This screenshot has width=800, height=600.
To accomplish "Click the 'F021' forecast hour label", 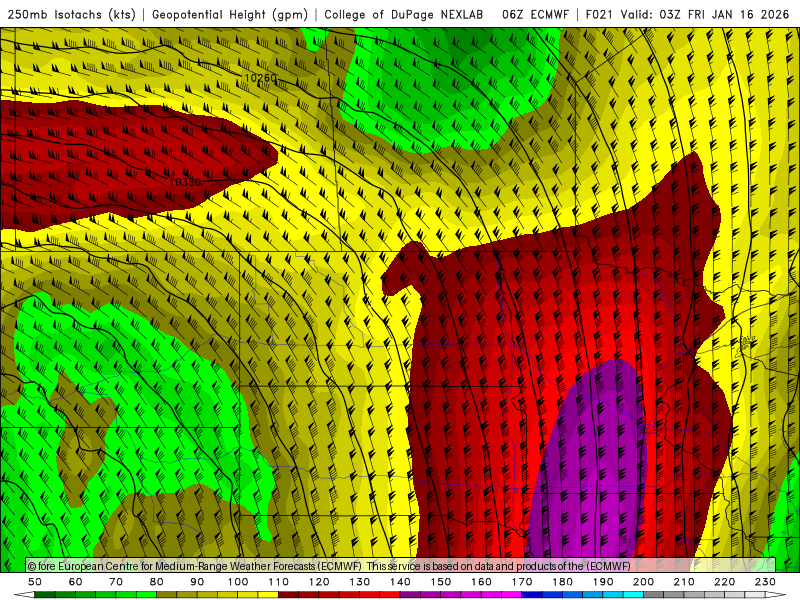I will (x=599, y=14).
